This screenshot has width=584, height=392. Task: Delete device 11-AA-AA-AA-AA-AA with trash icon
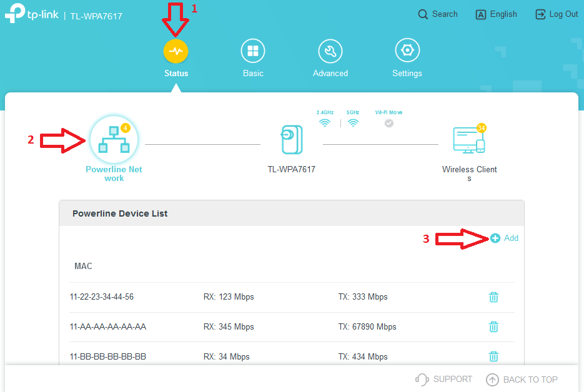[493, 326]
